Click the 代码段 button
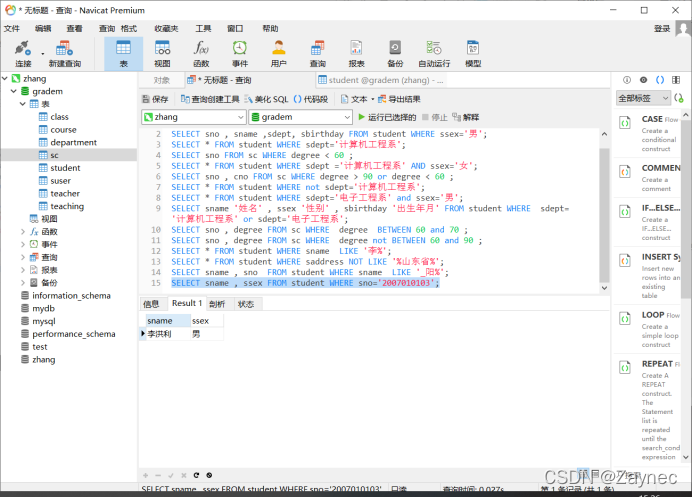Image resolution: width=692 pixels, height=497 pixels. pyautogui.click(x=311, y=99)
